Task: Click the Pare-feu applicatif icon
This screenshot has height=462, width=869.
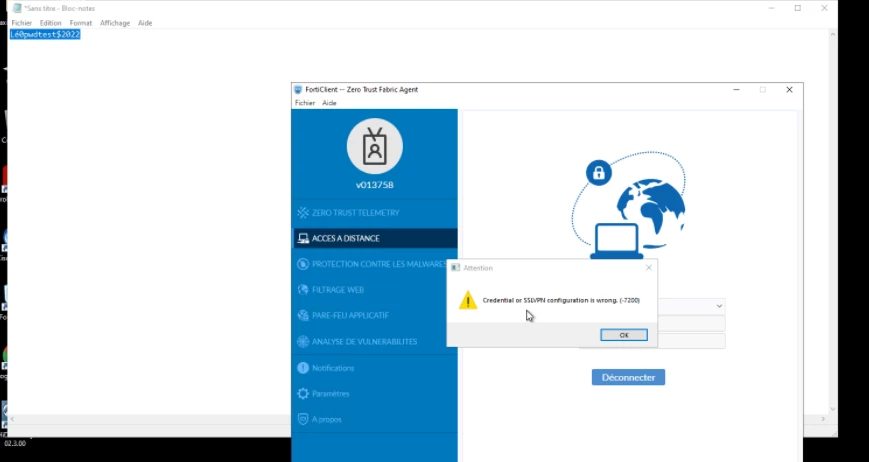Action: (x=303, y=316)
